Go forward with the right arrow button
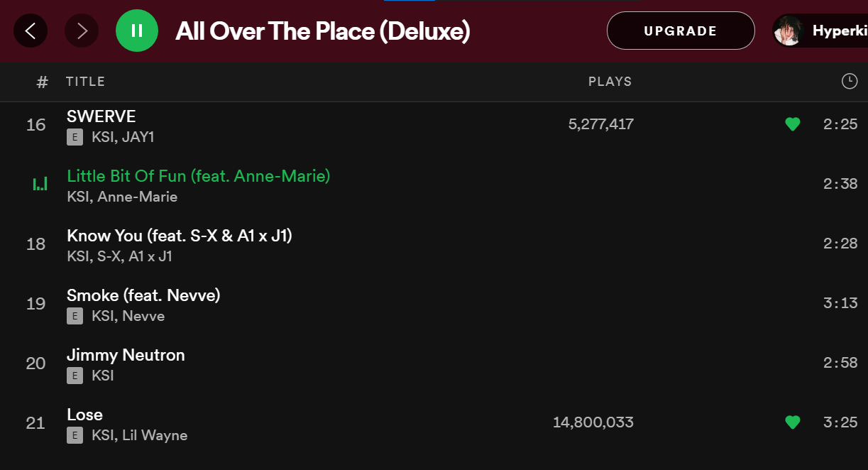This screenshot has height=470, width=868. coord(82,31)
